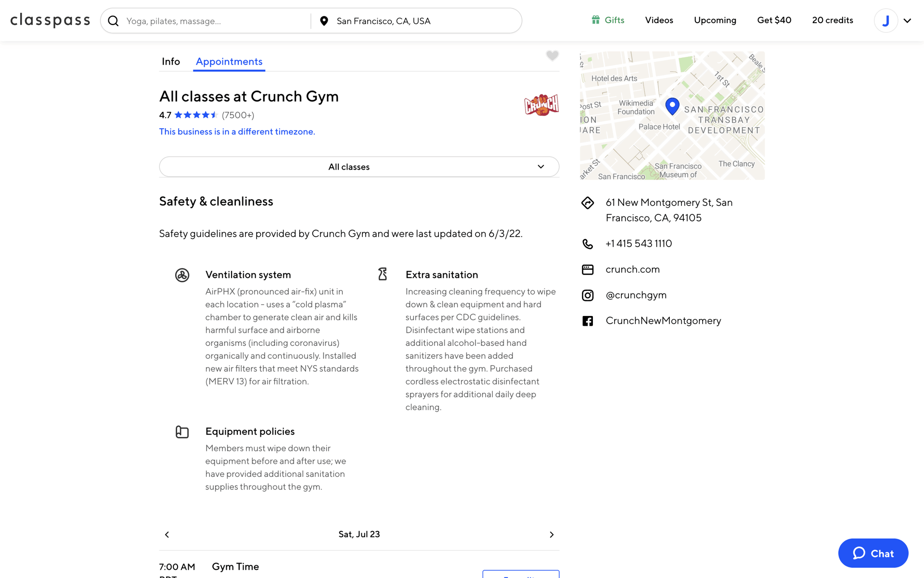Click the Ventilation system heading
This screenshot has height=578, width=924.
point(248,275)
